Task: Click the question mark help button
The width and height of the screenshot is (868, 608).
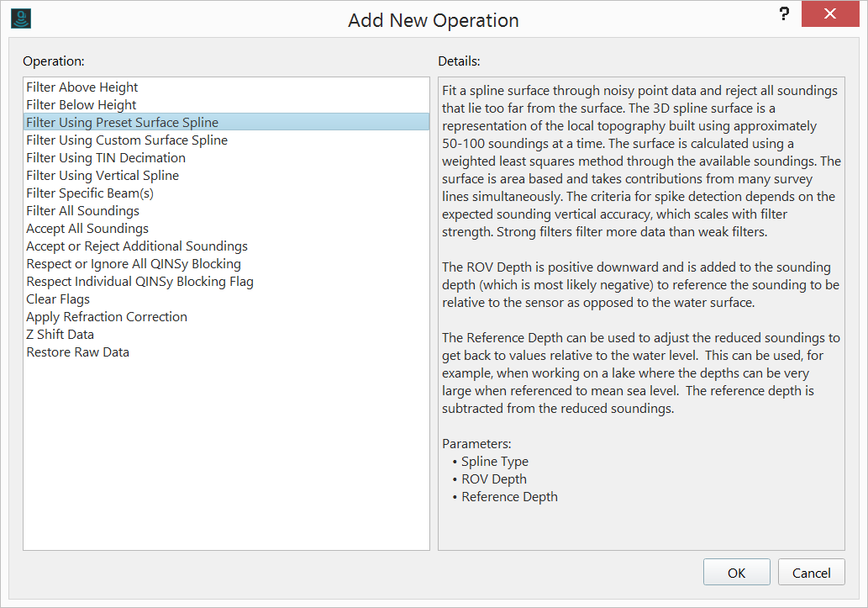Action: [x=784, y=13]
